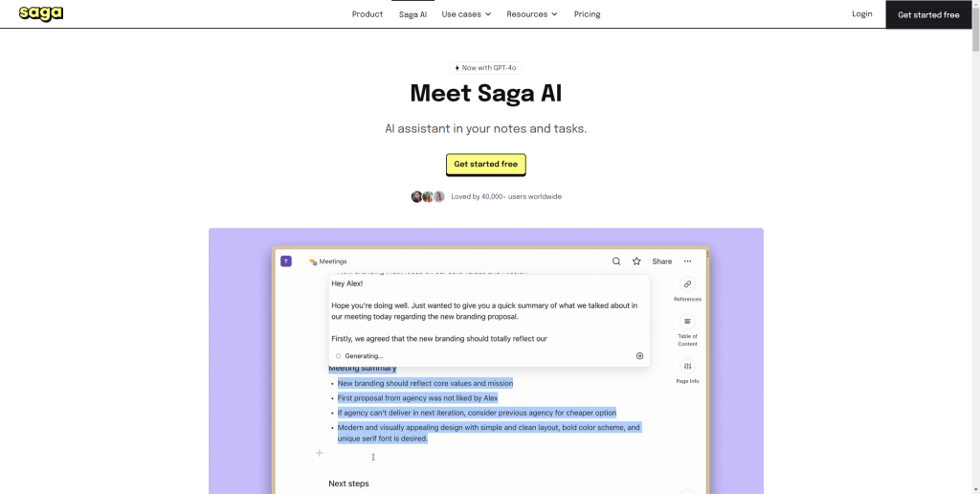This screenshot has width=980, height=494.
Task: Select the Saga AI nav tab
Action: 413,13
